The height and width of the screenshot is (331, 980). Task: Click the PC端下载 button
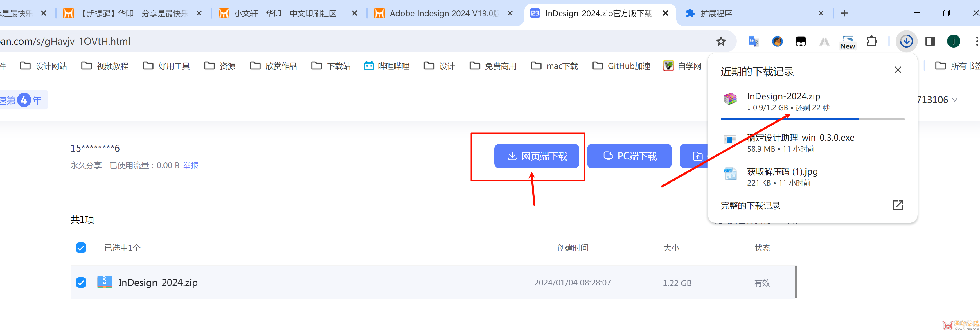coord(629,156)
